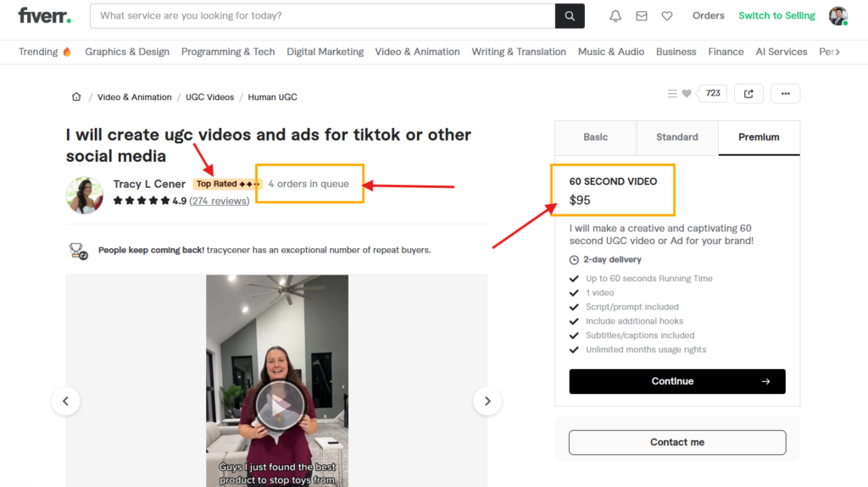Open favorites heart in header
Viewport: 868px width, 487px height.
coord(667,16)
